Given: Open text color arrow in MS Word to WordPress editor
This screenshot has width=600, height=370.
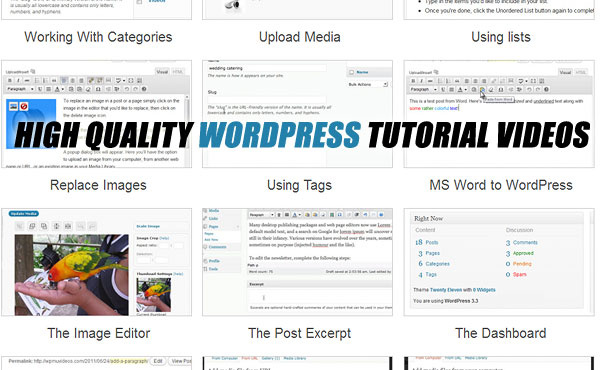Looking at the screenshot, I should click(466, 90).
